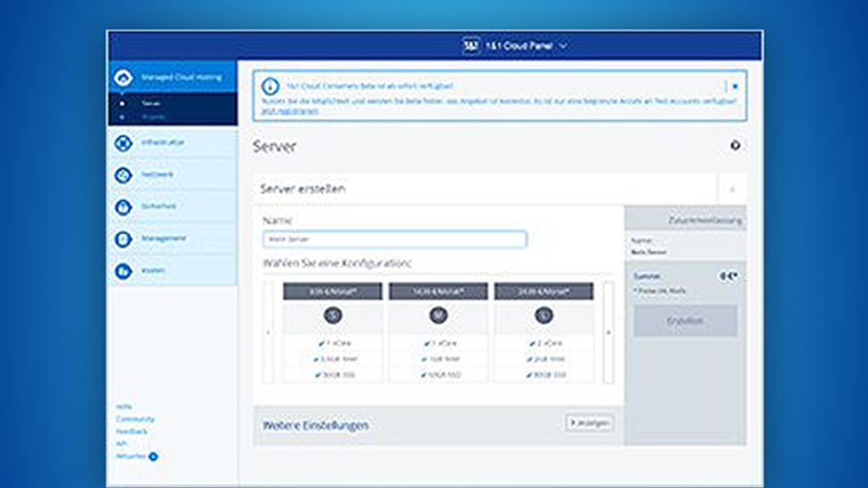Open the Sicherheit menu section
Viewport: 868px width, 488px height.
pos(174,207)
